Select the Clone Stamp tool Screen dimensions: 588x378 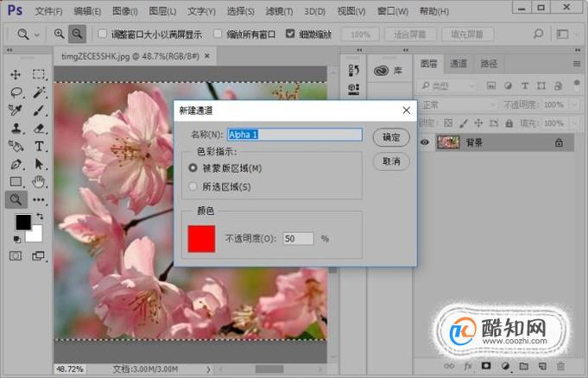pyautogui.click(x=16, y=129)
